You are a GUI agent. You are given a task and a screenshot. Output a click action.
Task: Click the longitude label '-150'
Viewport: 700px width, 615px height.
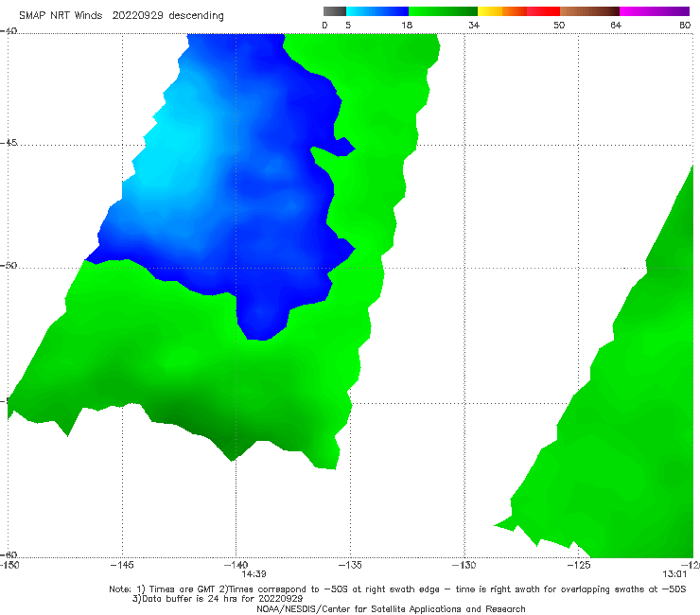(x=9, y=565)
